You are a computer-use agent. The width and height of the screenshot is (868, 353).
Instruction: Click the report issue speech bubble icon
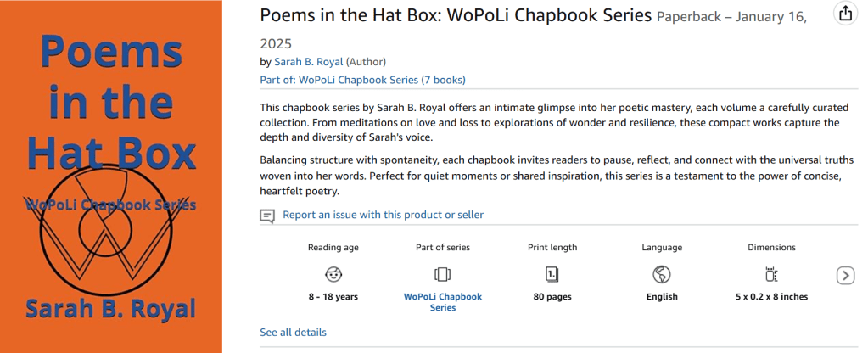267,216
